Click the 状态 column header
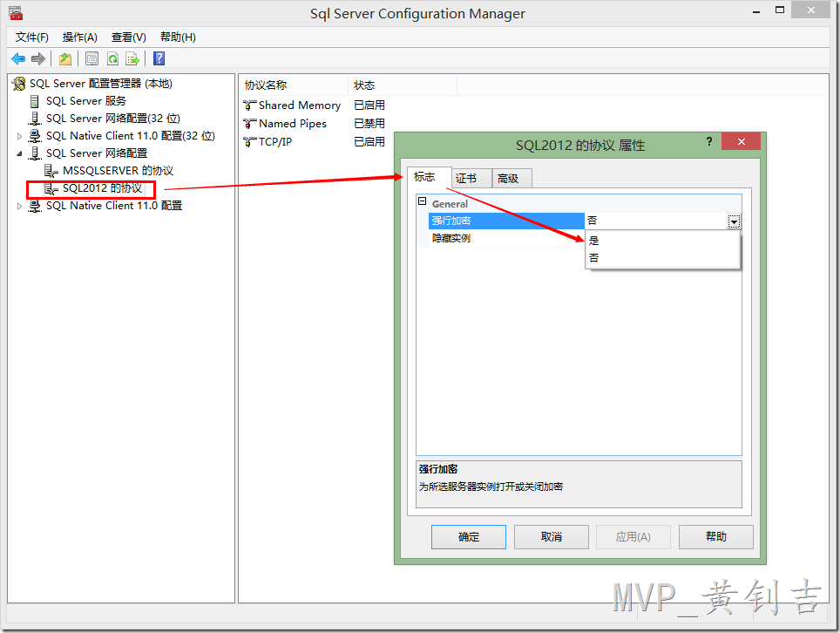This screenshot has height=633, width=840. point(403,85)
